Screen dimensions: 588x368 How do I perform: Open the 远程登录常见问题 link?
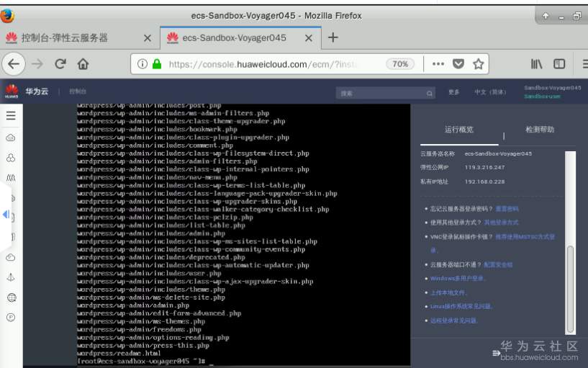coord(453,320)
